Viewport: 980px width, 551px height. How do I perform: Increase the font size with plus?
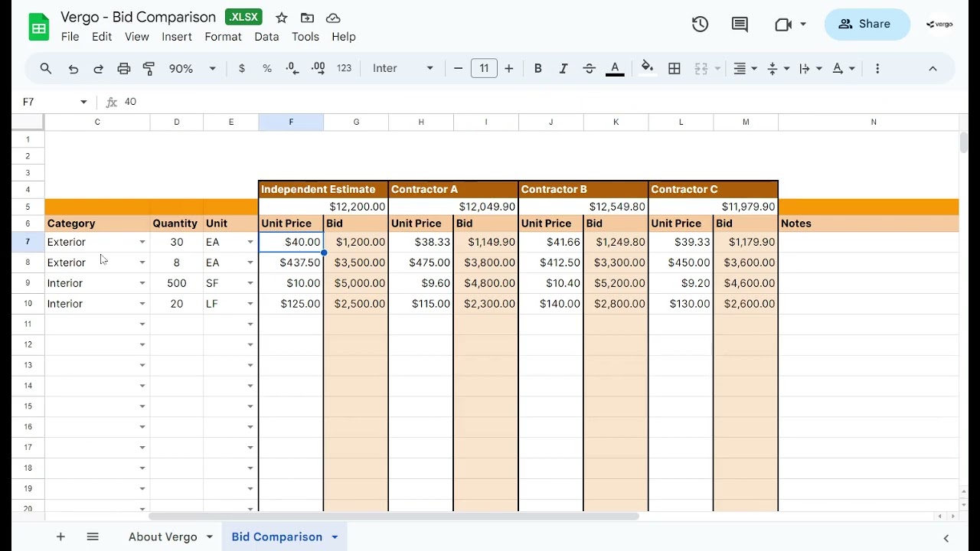tap(509, 69)
